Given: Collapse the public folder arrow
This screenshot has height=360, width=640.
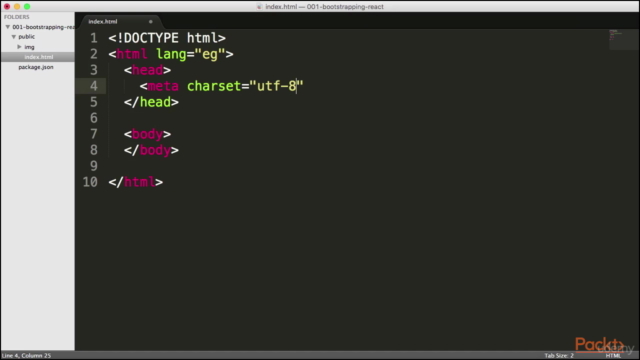Looking at the screenshot, I should point(14,37).
